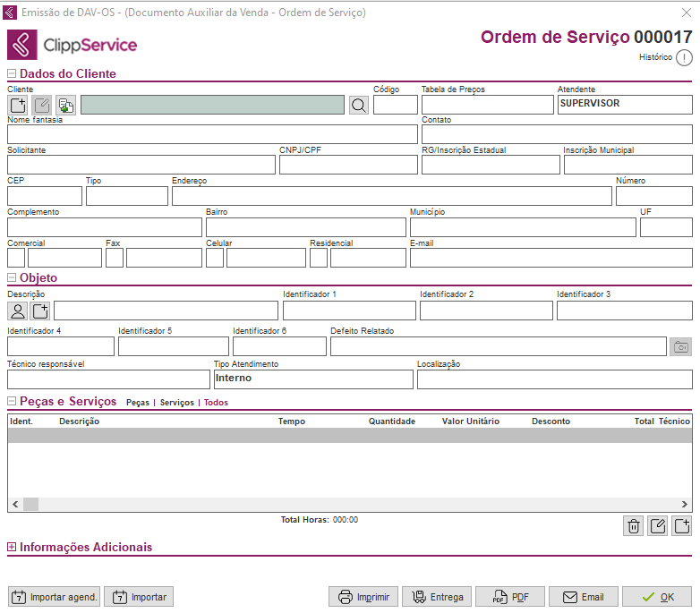Image resolution: width=700 pixels, height=613 pixels.
Task: Collapse the Objeto section
Action: [12, 278]
